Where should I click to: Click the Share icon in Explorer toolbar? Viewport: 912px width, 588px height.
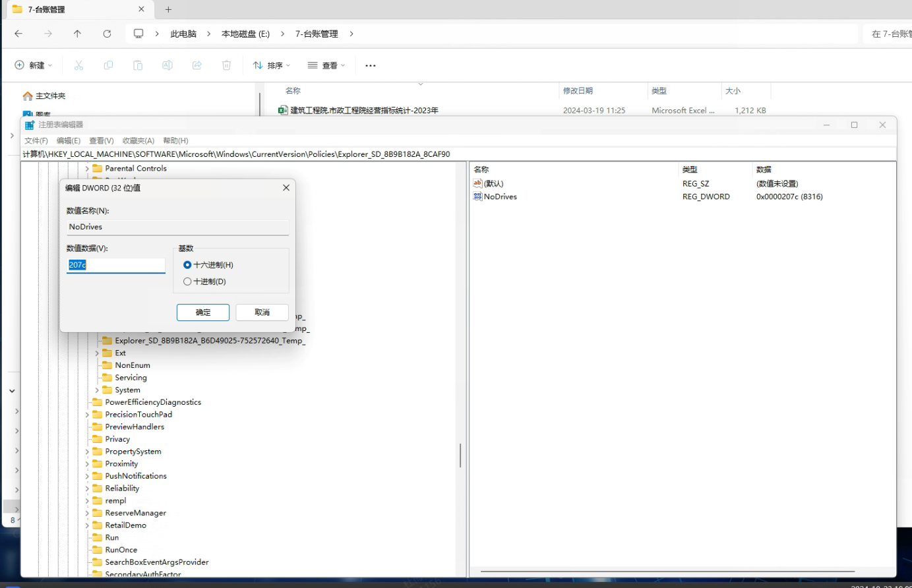(197, 65)
